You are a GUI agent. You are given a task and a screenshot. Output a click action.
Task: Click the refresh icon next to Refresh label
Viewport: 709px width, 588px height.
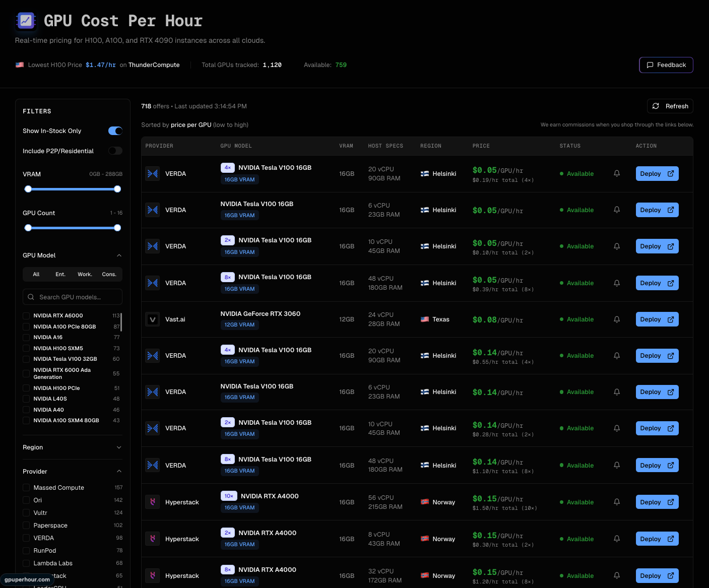(656, 106)
